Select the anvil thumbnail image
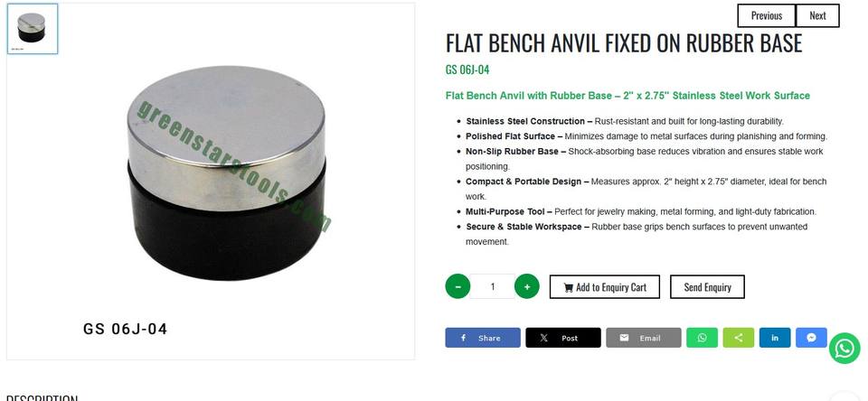The image size is (868, 401). click(33, 29)
